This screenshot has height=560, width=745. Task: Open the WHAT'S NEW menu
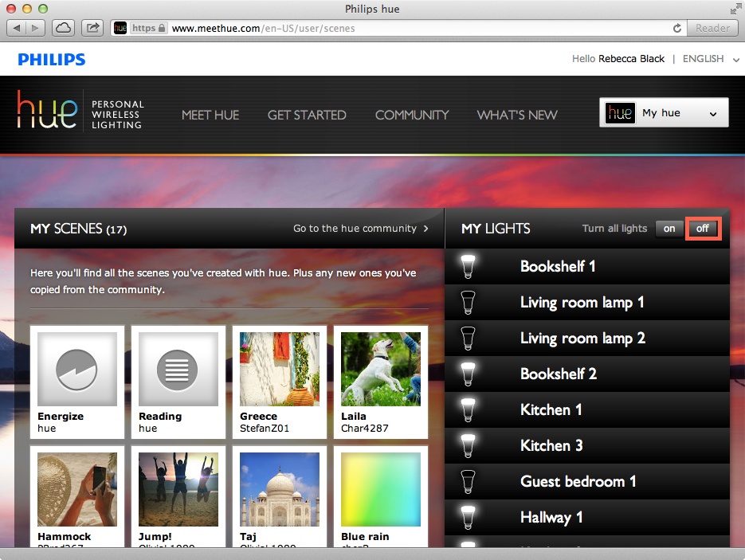click(x=517, y=115)
